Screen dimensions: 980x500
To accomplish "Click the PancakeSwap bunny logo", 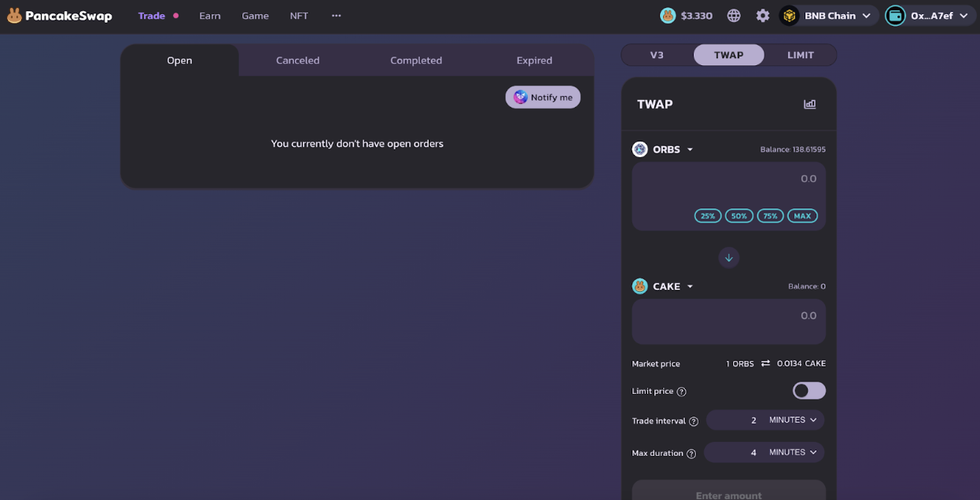I will 13,14.
